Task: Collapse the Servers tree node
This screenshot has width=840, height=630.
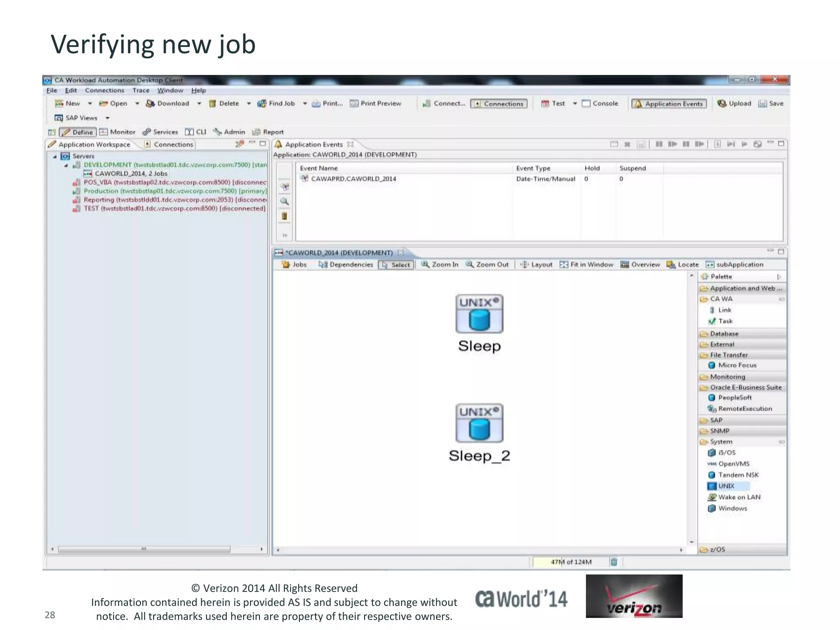Action: tap(55, 156)
